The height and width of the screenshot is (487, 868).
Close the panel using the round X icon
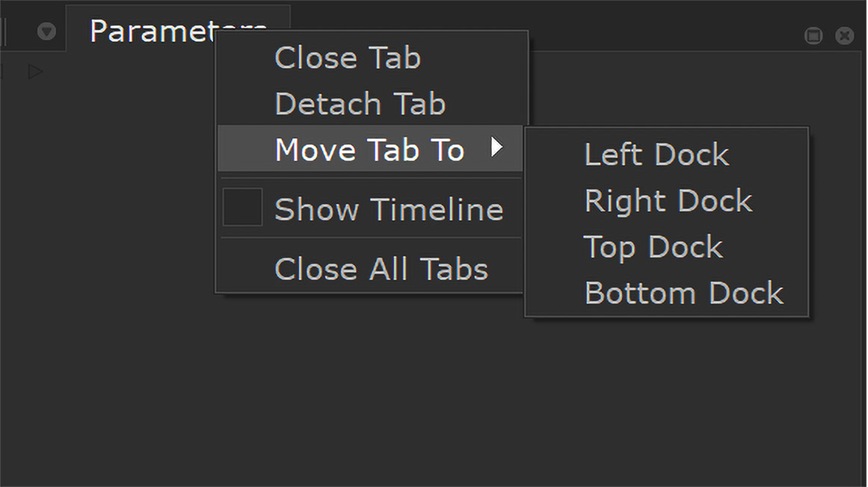(x=845, y=36)
